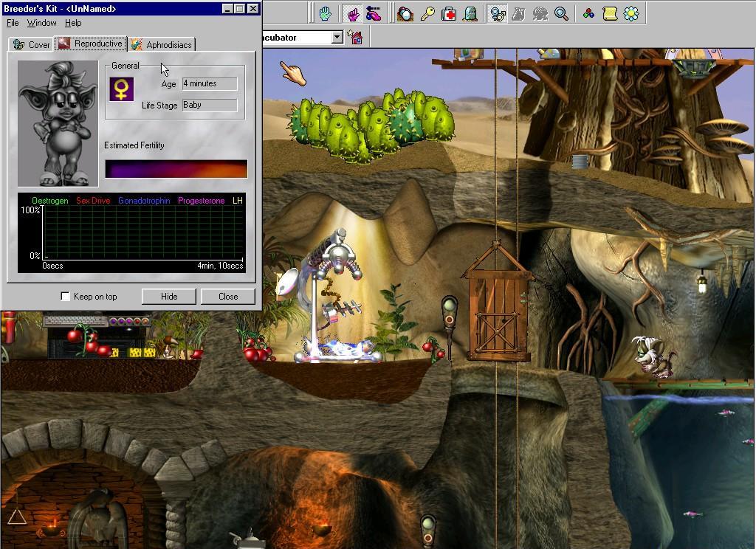Viewport: 756px width, 549px height.
Task: Open the Breeder's Kit gender symbols icon
Action: [498, 13]
